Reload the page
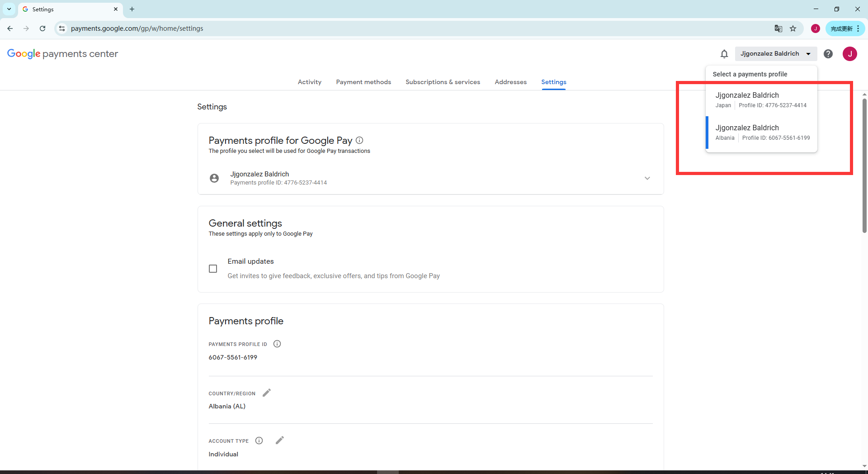The height and width of the screenshot is (474, 868). coord(42,28)
